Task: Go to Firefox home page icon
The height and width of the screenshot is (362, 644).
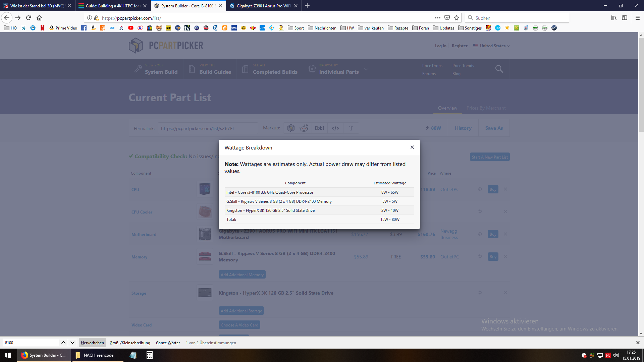Action: 39,18
